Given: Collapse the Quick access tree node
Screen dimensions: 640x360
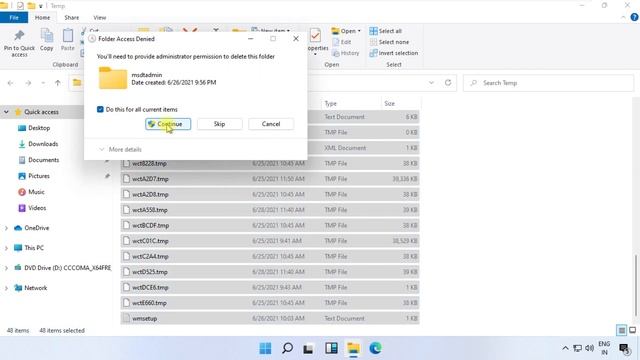Looking at the screenshot, I should 6,112.
